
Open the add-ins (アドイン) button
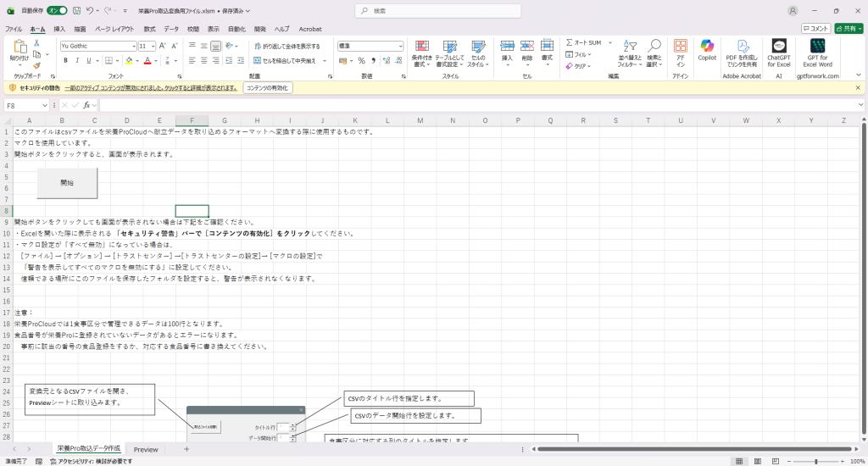pos(680,51)
